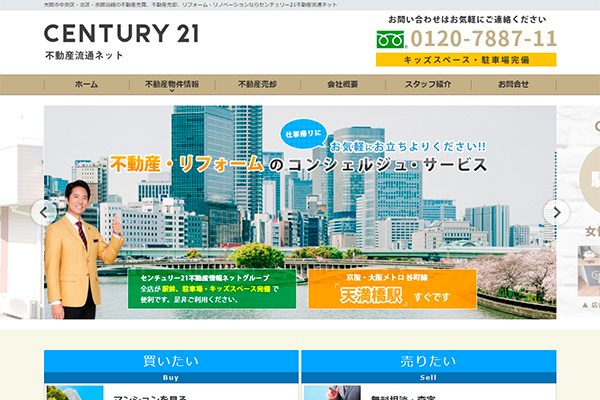The width and height of the screenshot is (600, 400).
Task: Open the 無料相談 thumbnail under Sell
Action: 331,392
